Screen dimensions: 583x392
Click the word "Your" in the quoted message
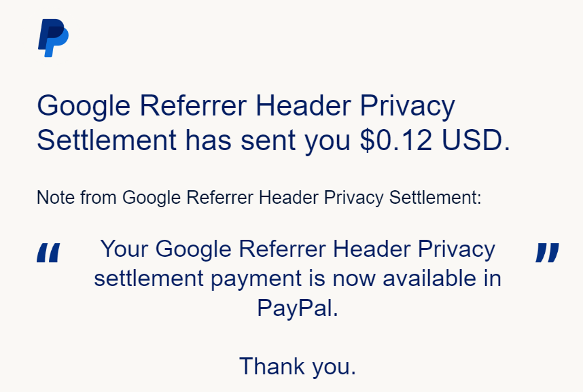(124, 249)
